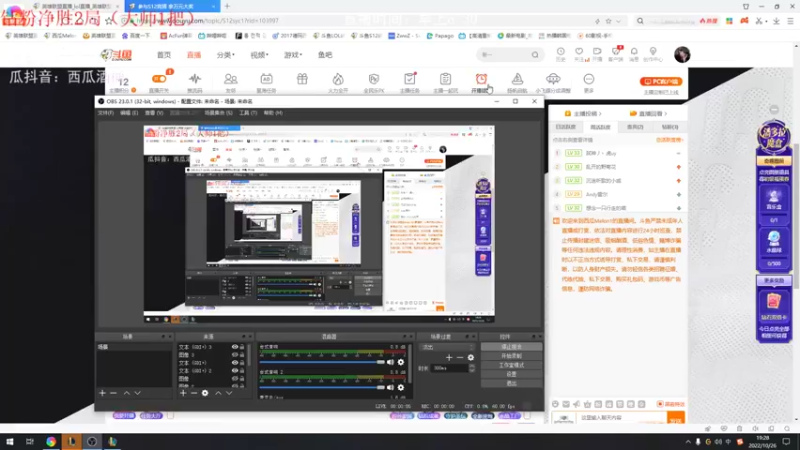Click the gift box icon in toolbar
Viewport: 800px width, 450px height.
click(x=302, y=79)
